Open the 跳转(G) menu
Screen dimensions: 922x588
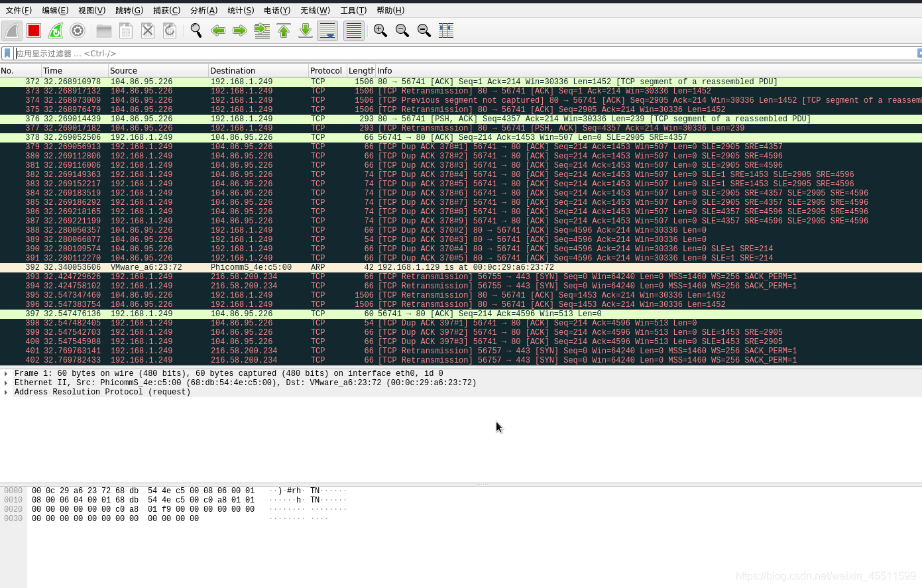(129, 10)
